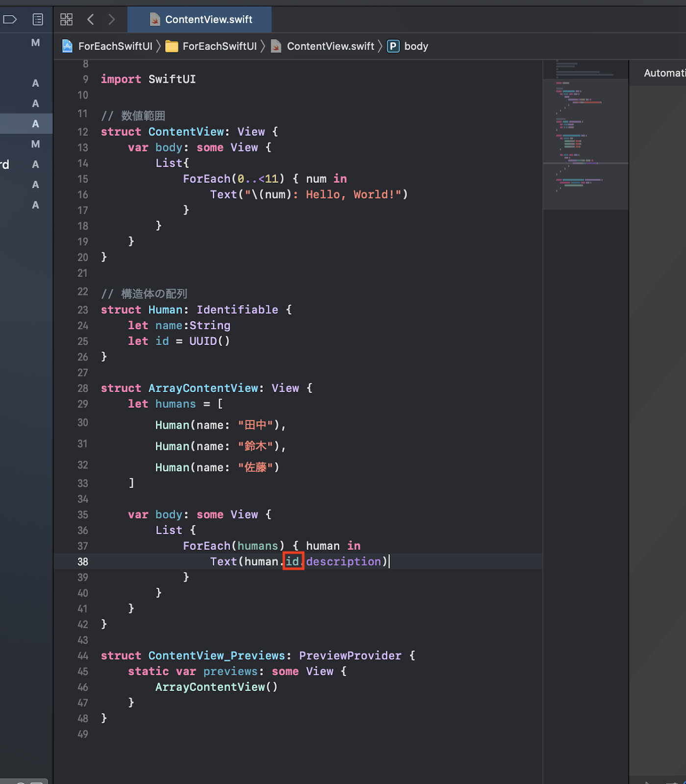Click 'struct ArrayContentView: View' declaration
This screenshot has width=686, height=784.
pos(206,388)
